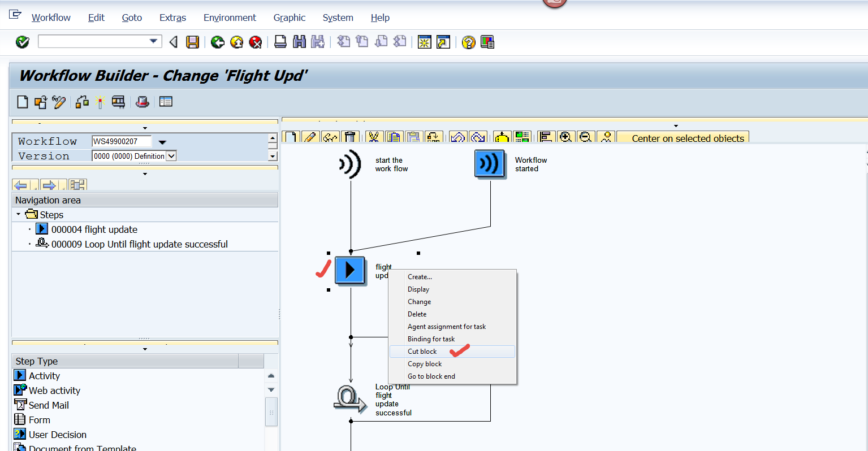Click the Redo icon in graphic toolbar

coord(478,137)
